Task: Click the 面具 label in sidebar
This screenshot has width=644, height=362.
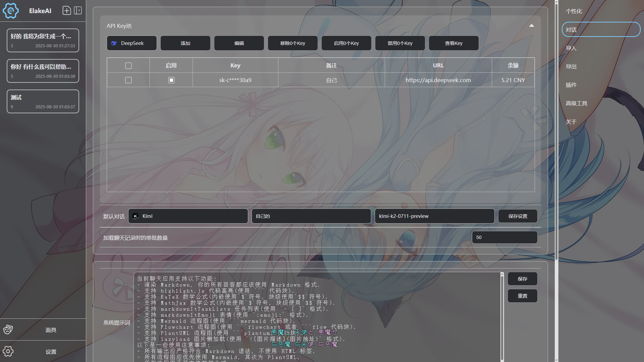Action: point(51,330)
